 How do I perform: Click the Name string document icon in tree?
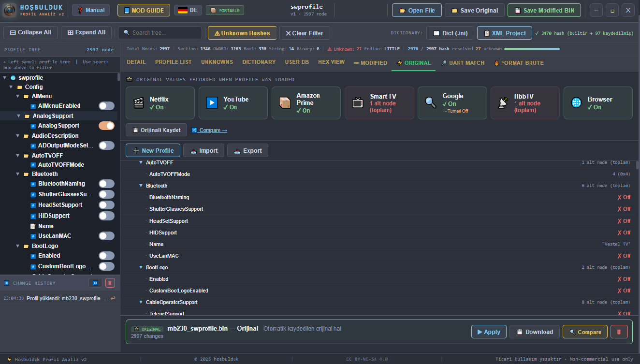tap(33, 226)
